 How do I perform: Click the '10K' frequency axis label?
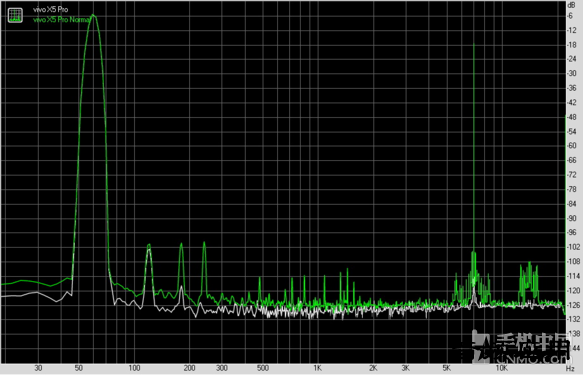501,368
